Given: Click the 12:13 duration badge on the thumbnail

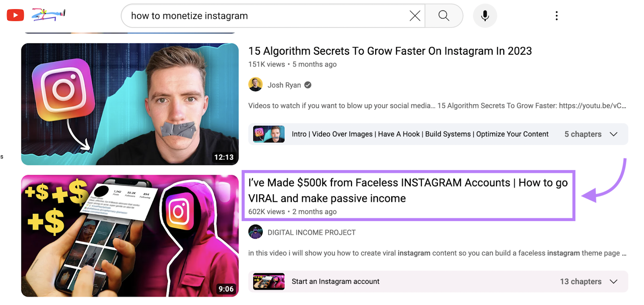Looking at the screenshot, I should tap(225, 157).
